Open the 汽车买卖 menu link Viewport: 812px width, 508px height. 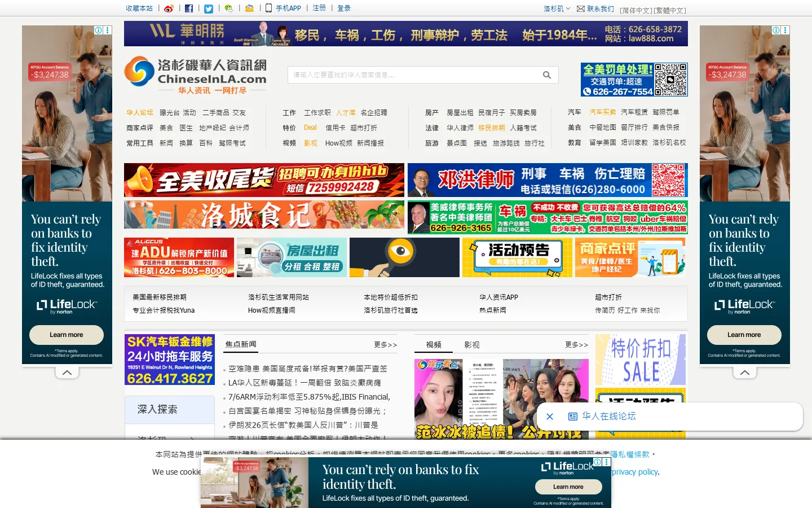[x=603, y=112]
